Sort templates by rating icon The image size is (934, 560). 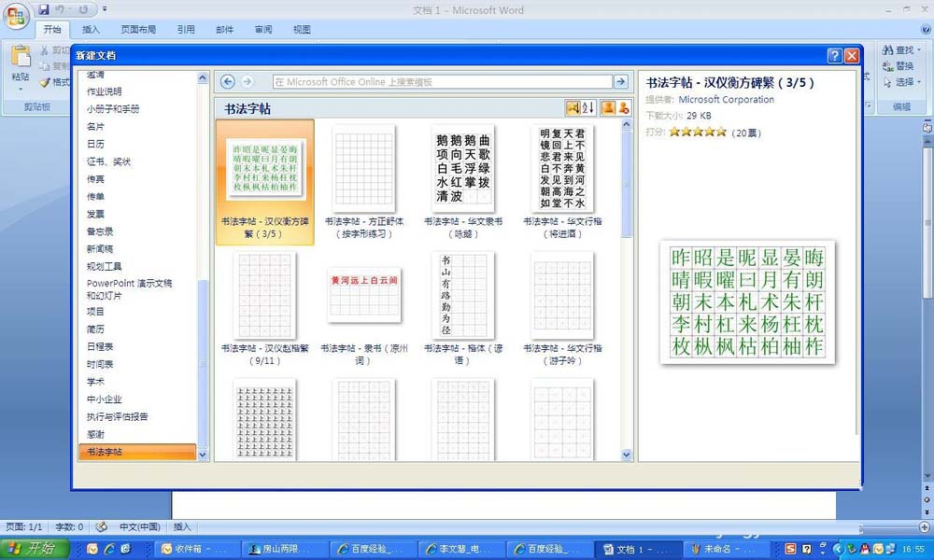click(x=573, y=107)
